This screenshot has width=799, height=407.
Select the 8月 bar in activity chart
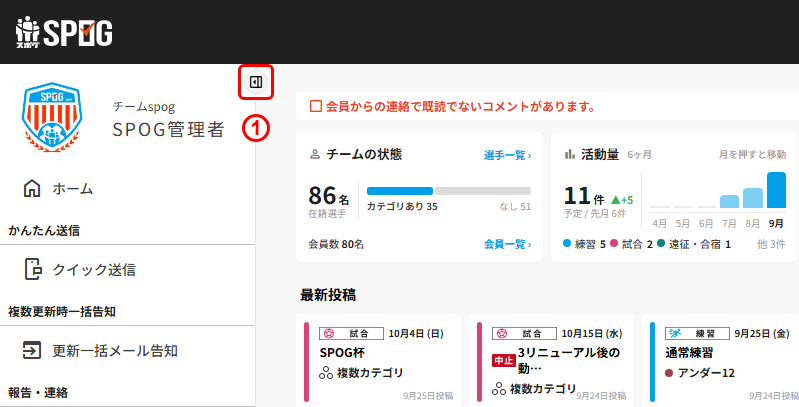pyautogui.click(x=753, y=198)
